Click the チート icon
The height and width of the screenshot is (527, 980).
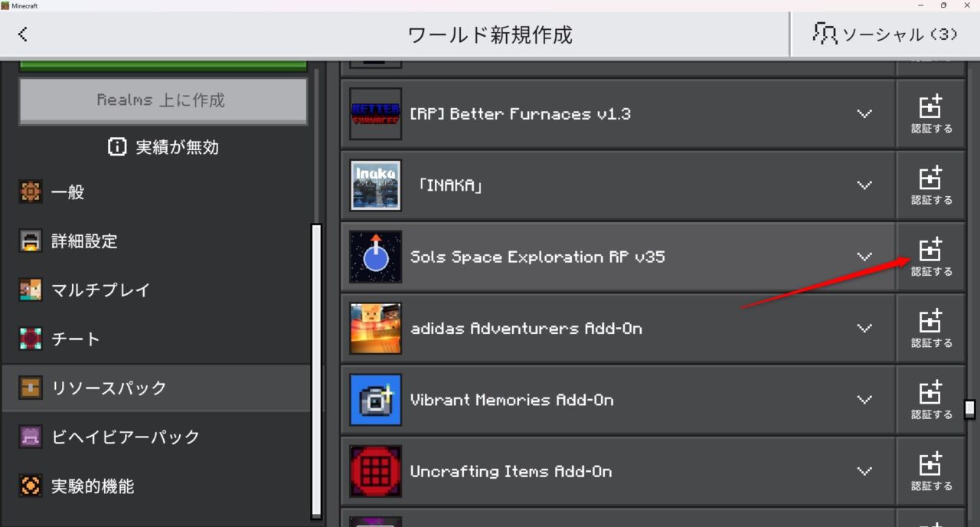(31, 339)
